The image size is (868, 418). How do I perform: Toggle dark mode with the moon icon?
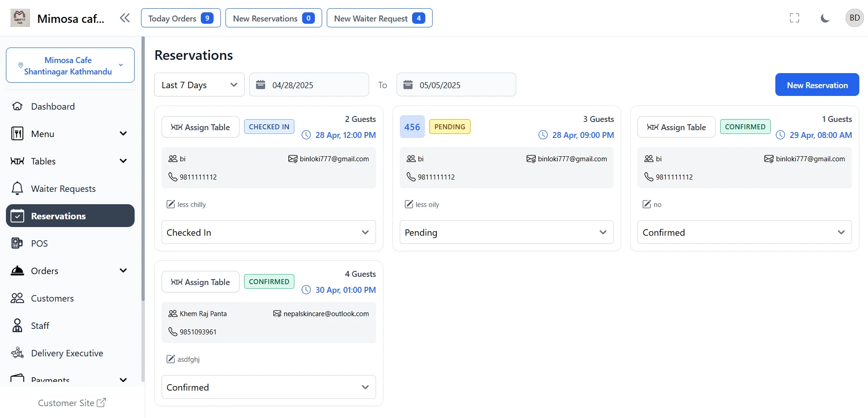tap(824, 18)
